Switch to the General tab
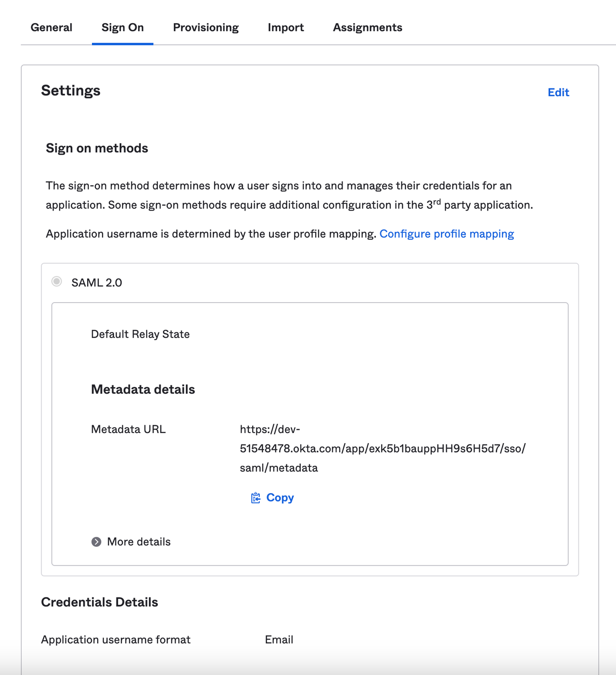Screen dimensions: 616x675 click(x=51, y=27)
